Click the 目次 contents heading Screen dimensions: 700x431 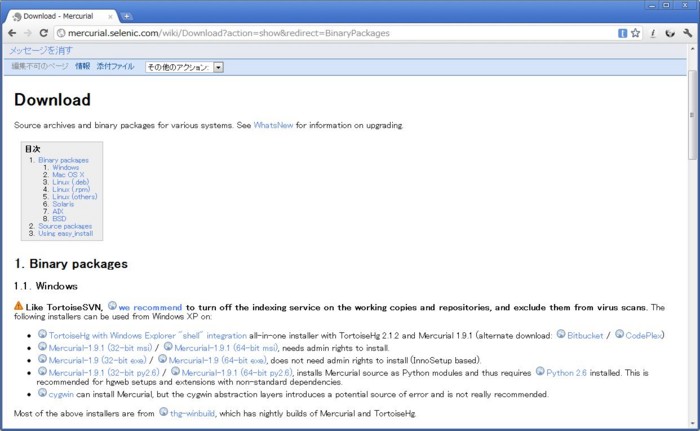[x=32, y=149]
